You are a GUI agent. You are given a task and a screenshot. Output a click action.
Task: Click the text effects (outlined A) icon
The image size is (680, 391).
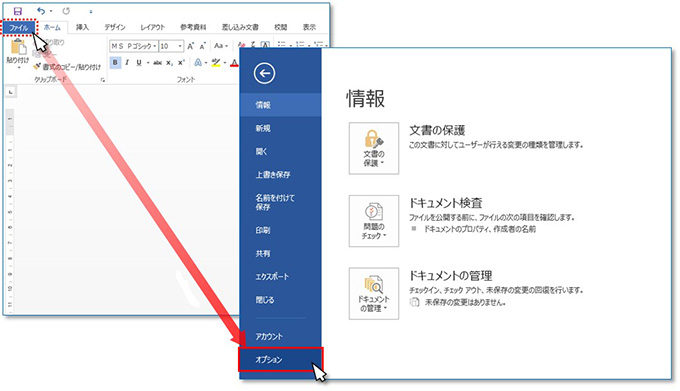tap(198, 62)
